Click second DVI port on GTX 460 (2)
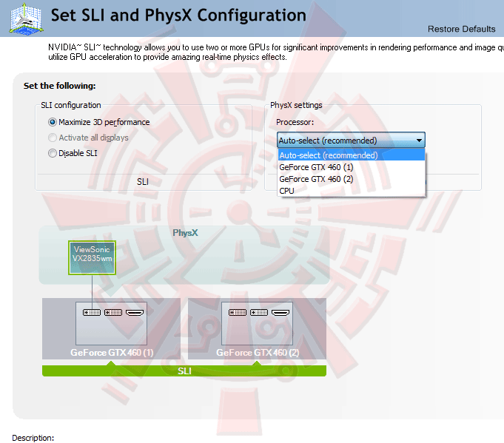This screenshot has height=443, width=504. (259, 312)
